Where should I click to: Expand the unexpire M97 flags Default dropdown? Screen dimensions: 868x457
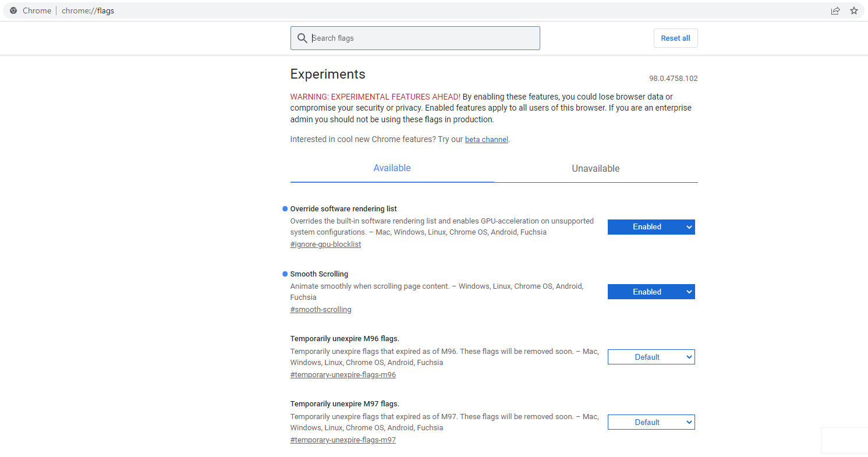pos(651,423)
